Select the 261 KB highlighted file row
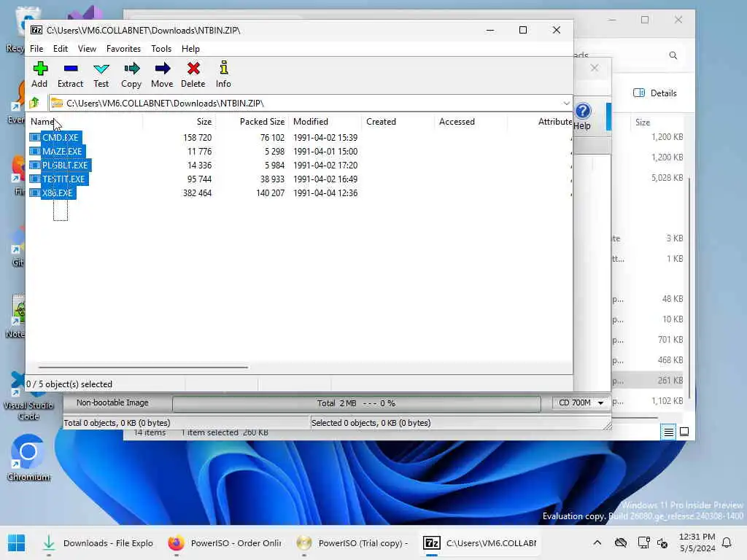The height and width of the screenshot is (560, 747). coord(648,381)
